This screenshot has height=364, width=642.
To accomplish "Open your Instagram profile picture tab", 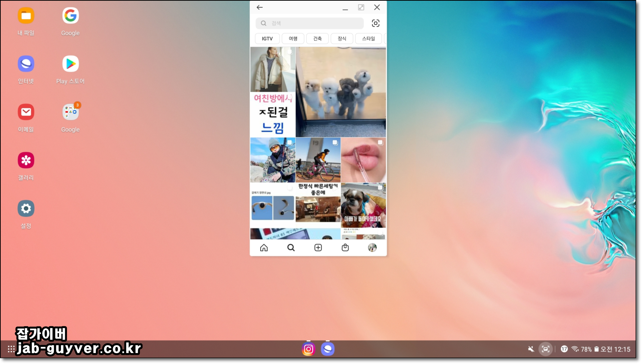I will pos(372,247).
